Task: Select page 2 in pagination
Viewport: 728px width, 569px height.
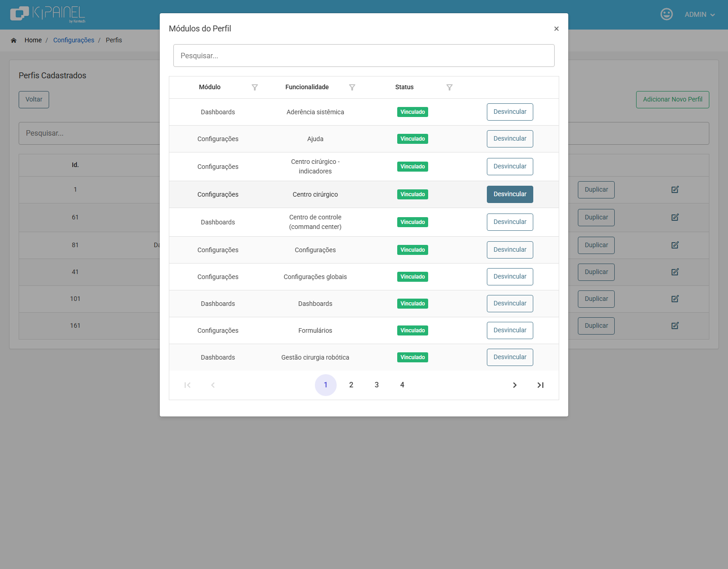Action: (x=351, y=385)
